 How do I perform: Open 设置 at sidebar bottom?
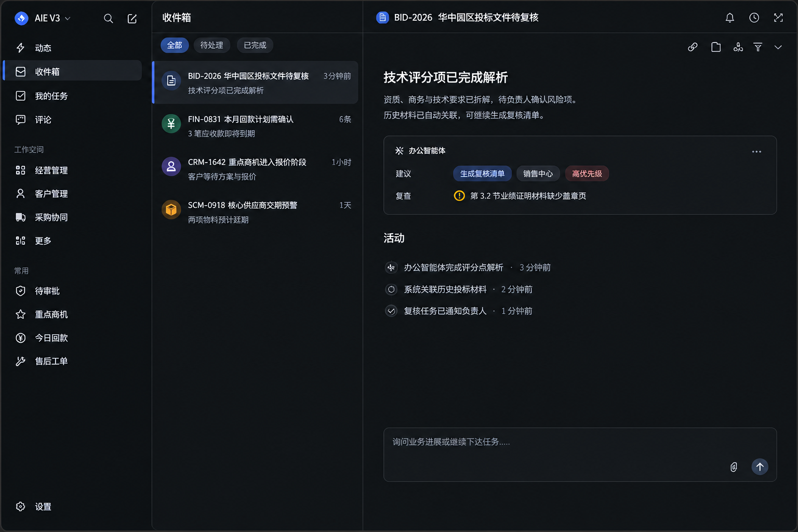tap(72, 507)
